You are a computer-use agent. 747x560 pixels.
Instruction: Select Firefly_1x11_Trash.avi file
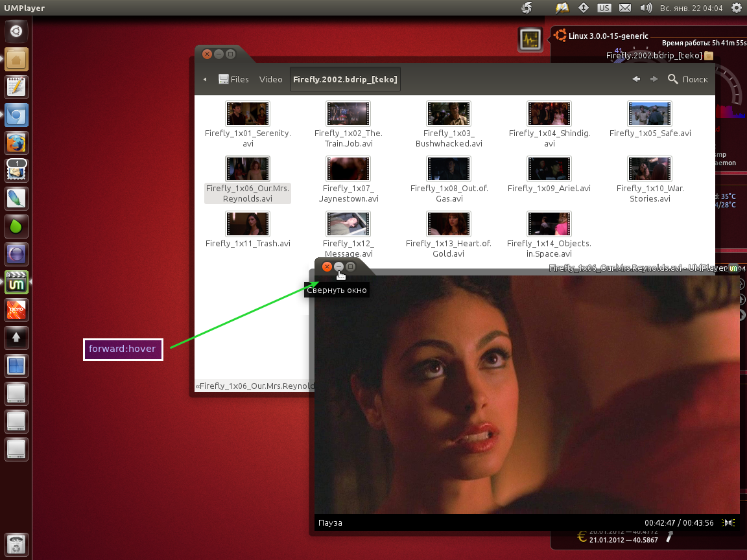[248, 230]
